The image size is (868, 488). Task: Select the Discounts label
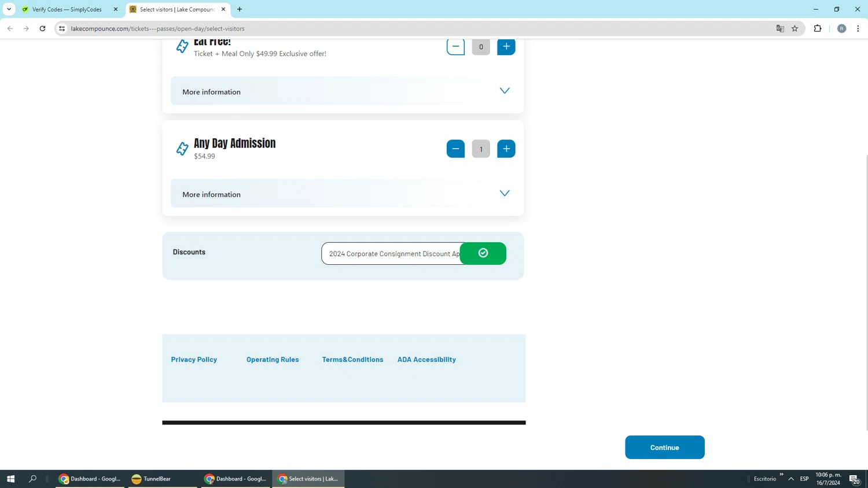pos(189,252)
